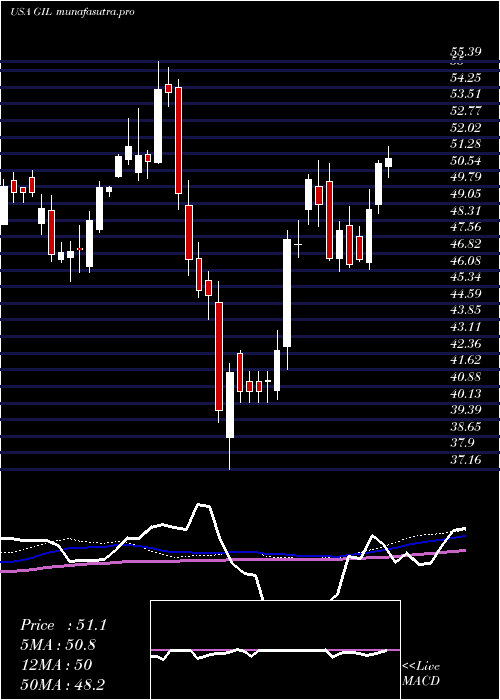Click the 50.54 price axis label
The image size is (500, 700).
(x=466, y=161)
